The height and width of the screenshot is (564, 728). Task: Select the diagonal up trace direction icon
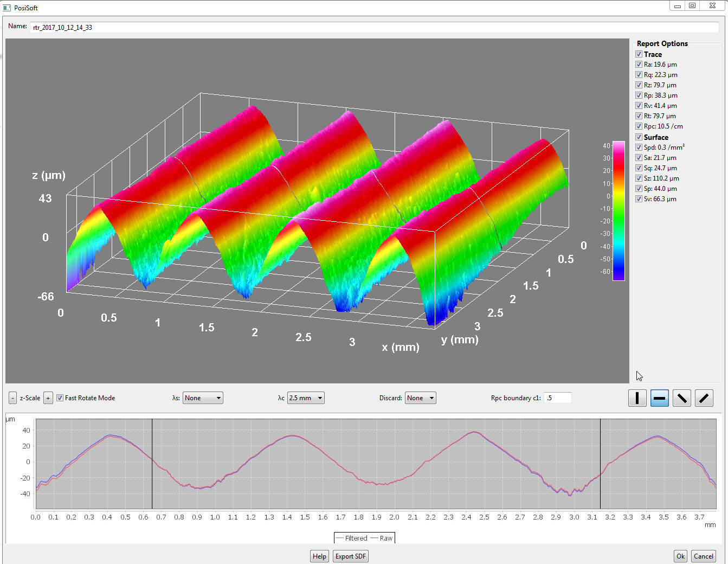point(704,398)
